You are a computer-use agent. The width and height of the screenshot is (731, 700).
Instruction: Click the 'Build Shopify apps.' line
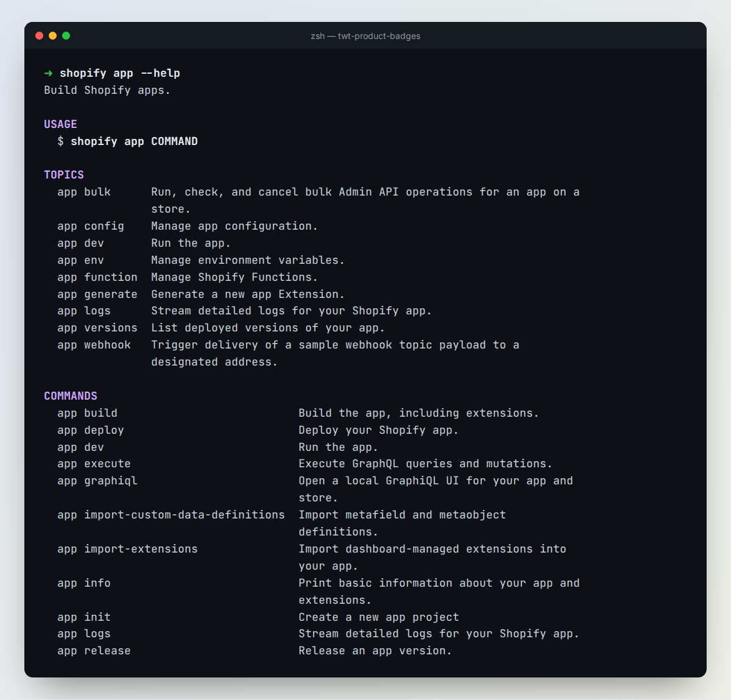(x=107, y=90)
